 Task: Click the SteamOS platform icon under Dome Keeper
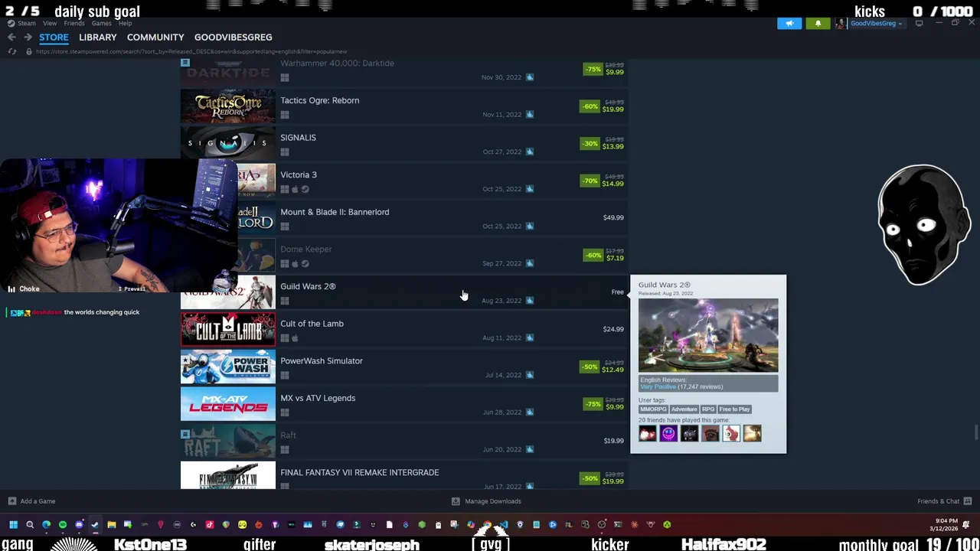pos(305,264)
